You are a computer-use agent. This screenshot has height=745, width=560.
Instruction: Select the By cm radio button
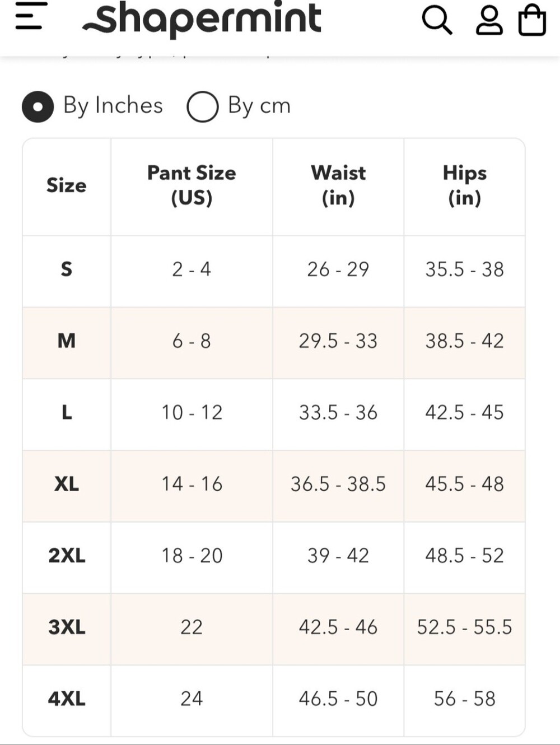[x=202, y=106]
